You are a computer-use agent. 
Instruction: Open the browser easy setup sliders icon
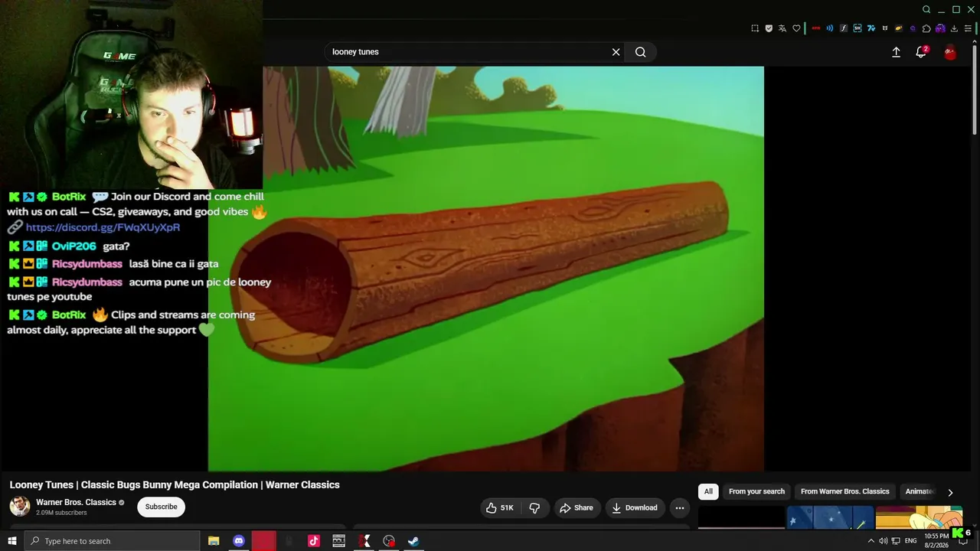point(968,28)
